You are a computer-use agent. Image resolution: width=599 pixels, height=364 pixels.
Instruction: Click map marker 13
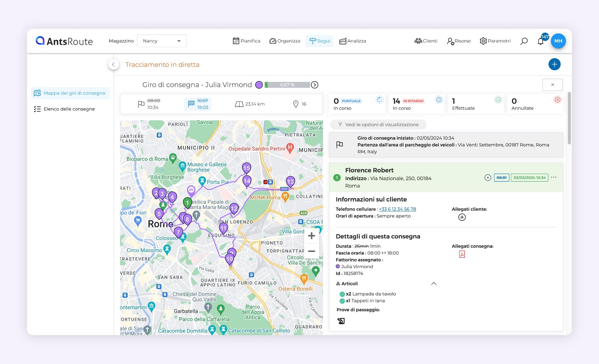click(290, 182)
